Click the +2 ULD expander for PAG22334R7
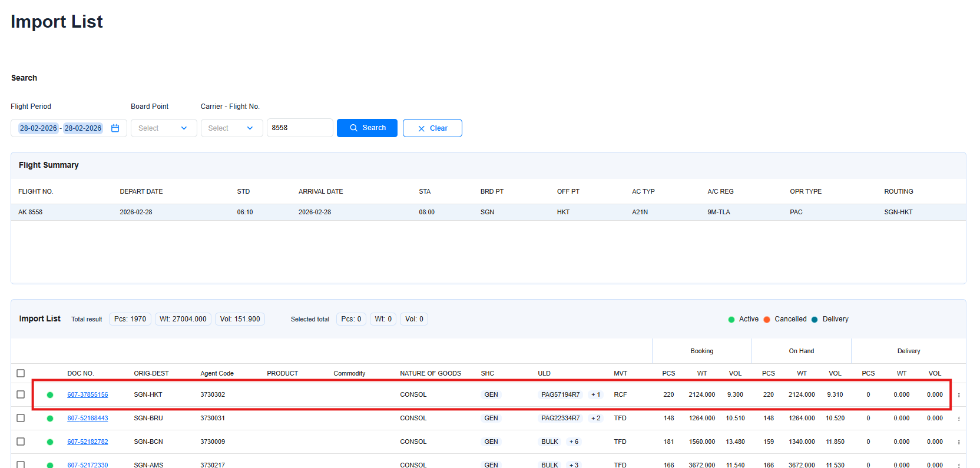 point(595,419)
